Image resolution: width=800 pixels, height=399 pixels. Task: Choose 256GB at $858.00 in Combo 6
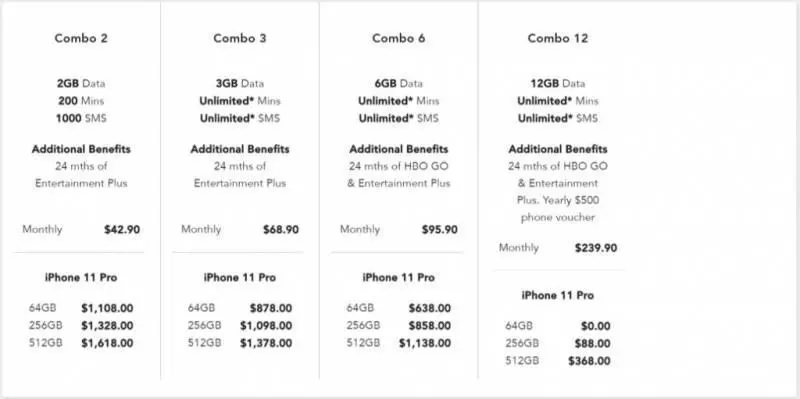pyautogui.click(x=398, y=326)
